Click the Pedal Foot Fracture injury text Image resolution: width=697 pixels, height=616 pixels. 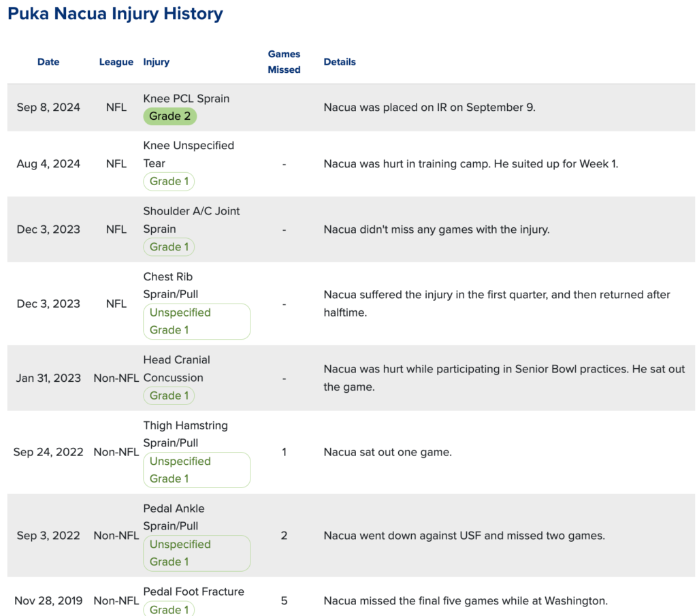(194, 591)
